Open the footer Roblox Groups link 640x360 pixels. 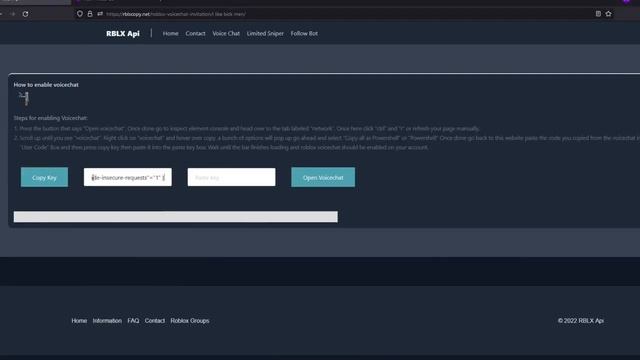coord(190,321)
